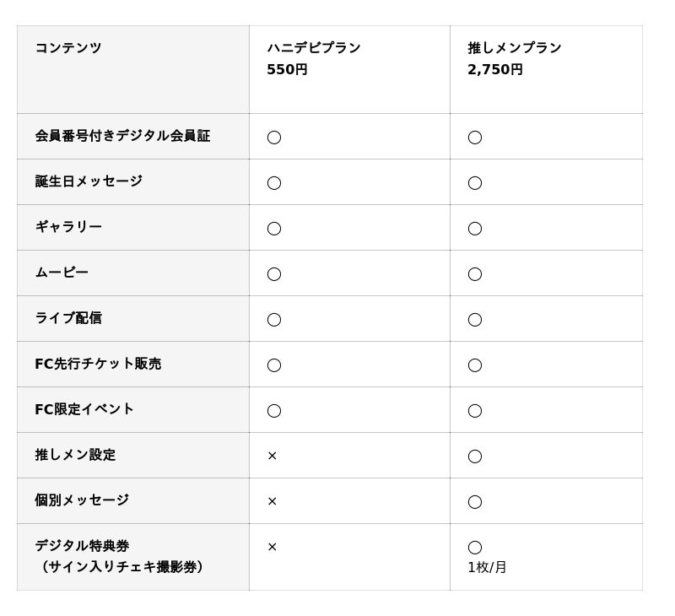The image size is (675, 616).
Task: Click ハニデビプラン circle for 会員番号付きデジタル会員証
Action: point(274,137)
